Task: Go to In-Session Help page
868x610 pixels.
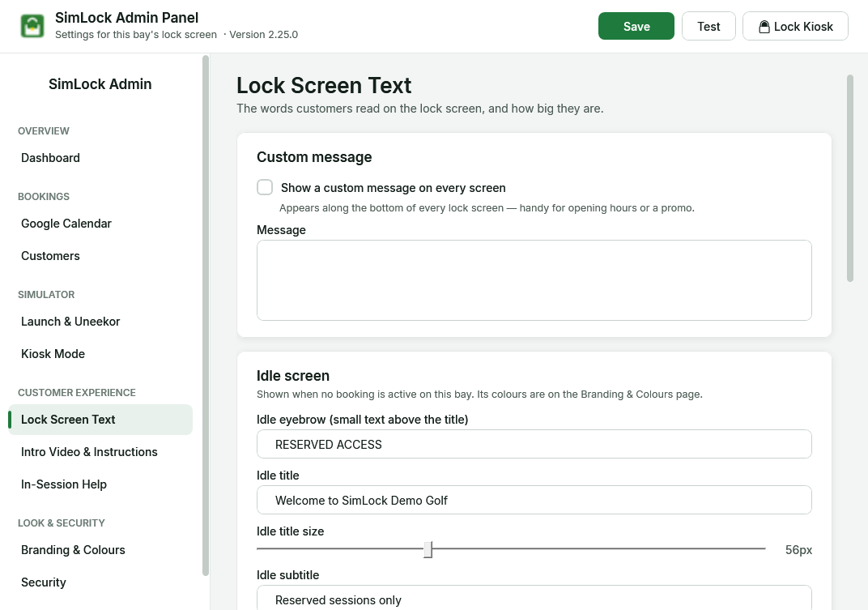Action: pyautogui.click(x=100, y=484)
